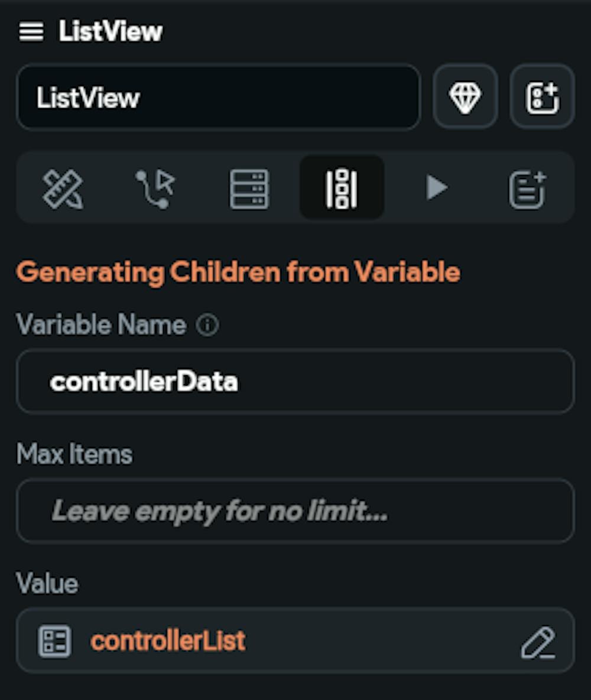The width and height of the screenshot is (591, 700).
Task: Switch to the Properties ruler-and-pencil tab
Action: point(63,188)
